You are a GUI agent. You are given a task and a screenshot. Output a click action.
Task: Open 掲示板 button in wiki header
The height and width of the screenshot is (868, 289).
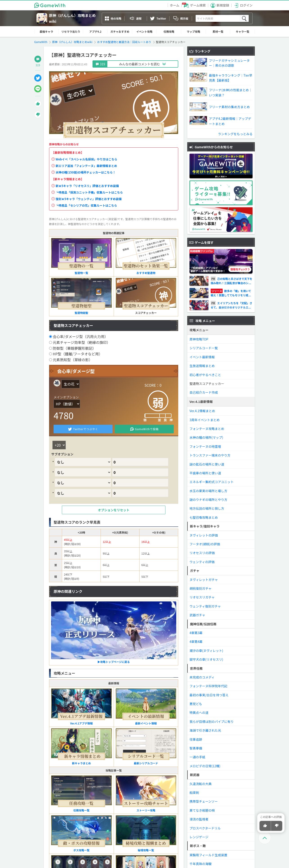[181, 18]
